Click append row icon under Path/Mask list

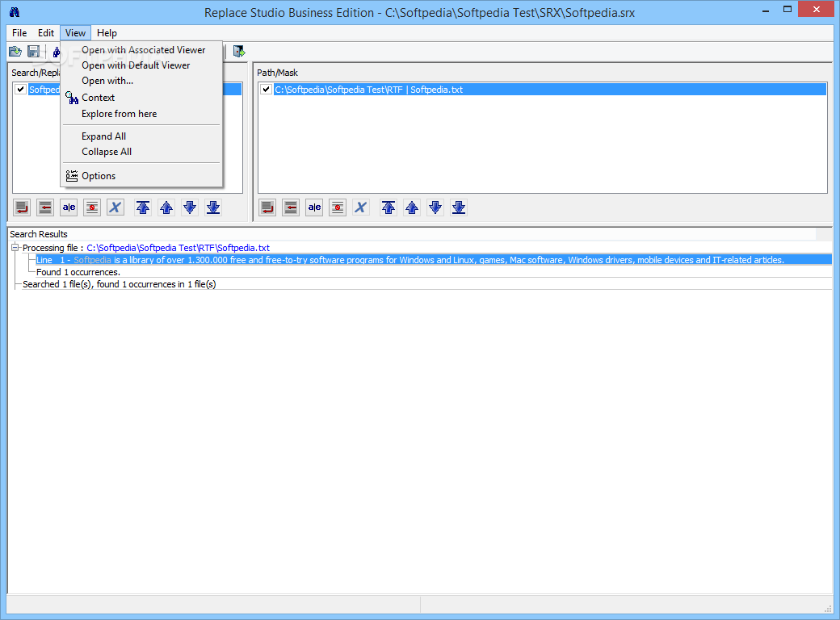(x=267, y=207)
